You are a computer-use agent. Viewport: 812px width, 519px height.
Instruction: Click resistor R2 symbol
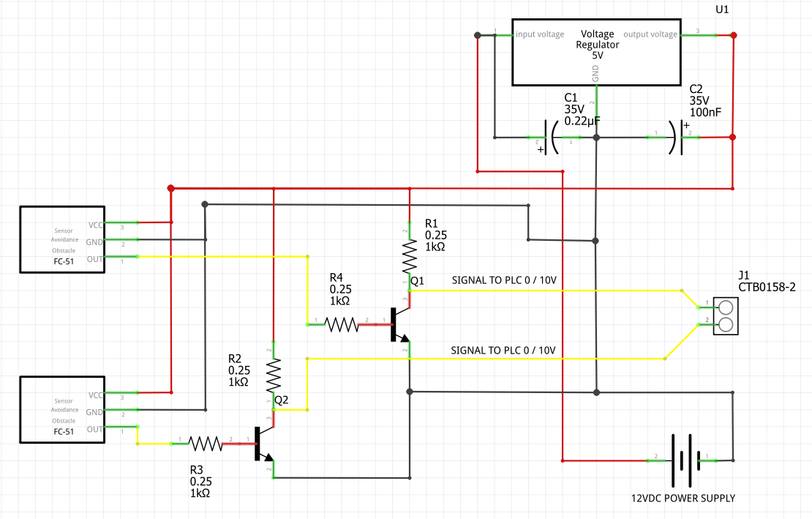pos(273,375)
